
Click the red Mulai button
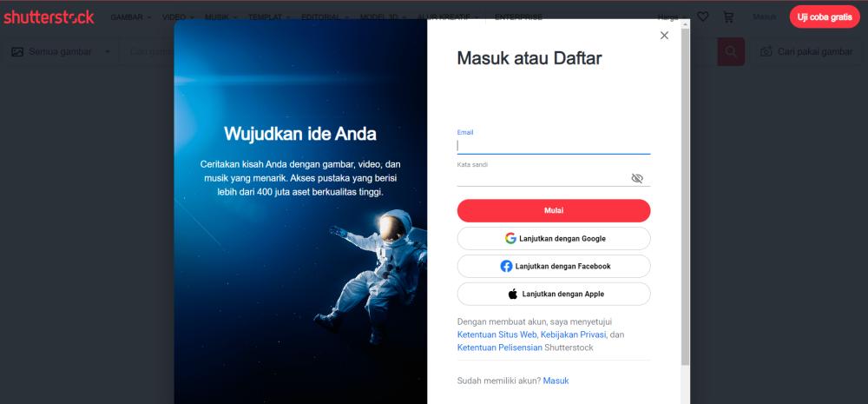click(x=554, y=210)
